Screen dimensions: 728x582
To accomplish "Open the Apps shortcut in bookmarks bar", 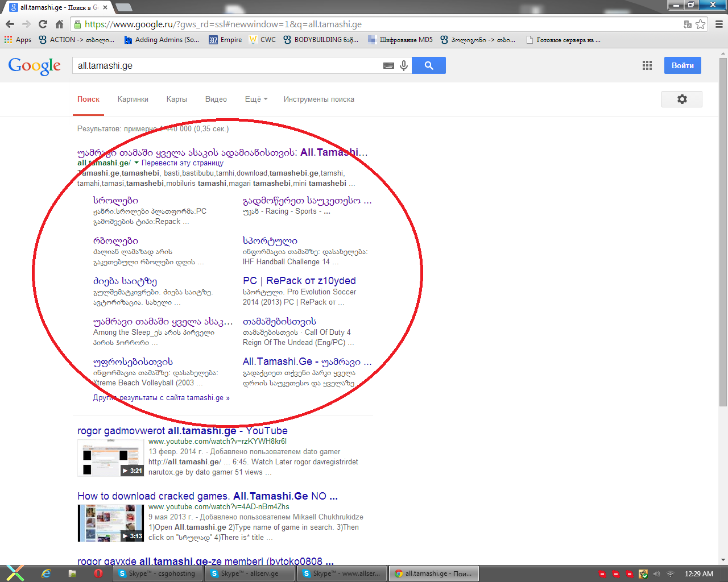I will tap(18, 40).
